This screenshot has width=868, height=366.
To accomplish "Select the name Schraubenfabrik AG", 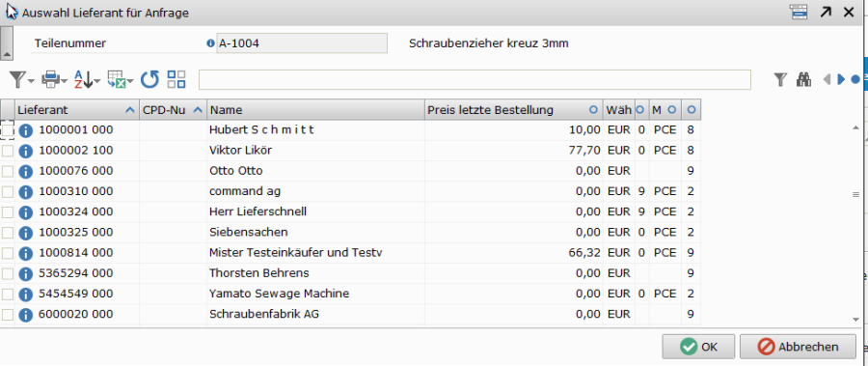I will coord(264,314).
